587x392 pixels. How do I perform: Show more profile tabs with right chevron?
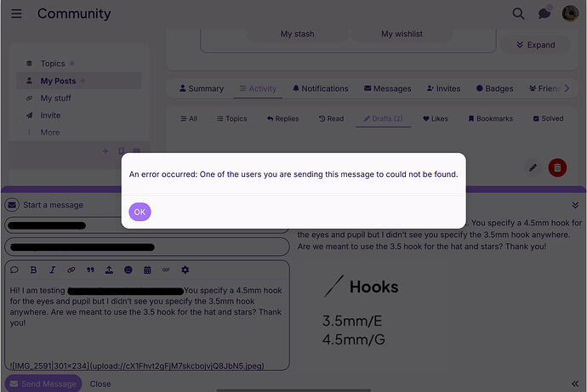tap(567, 88)
